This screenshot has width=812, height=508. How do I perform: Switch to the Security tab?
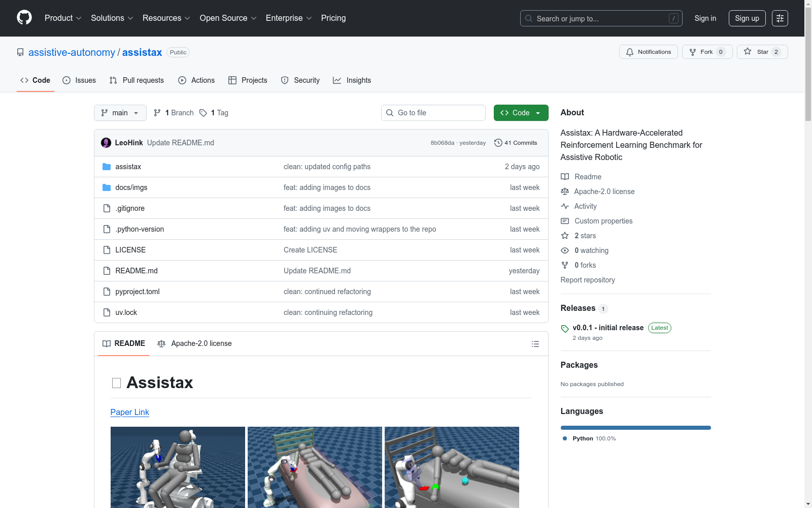point(300,80)
